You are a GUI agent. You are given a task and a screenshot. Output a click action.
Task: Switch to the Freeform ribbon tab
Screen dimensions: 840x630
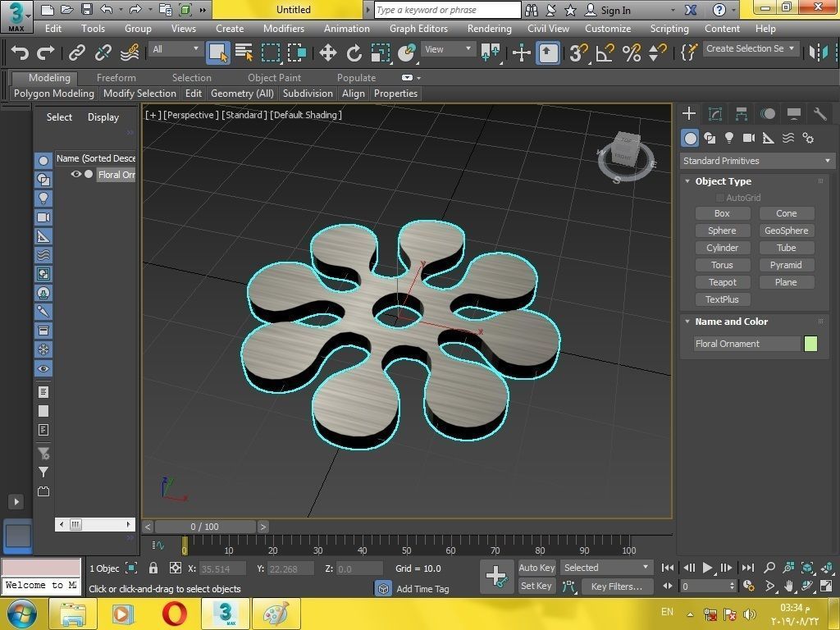coord(116,78)
